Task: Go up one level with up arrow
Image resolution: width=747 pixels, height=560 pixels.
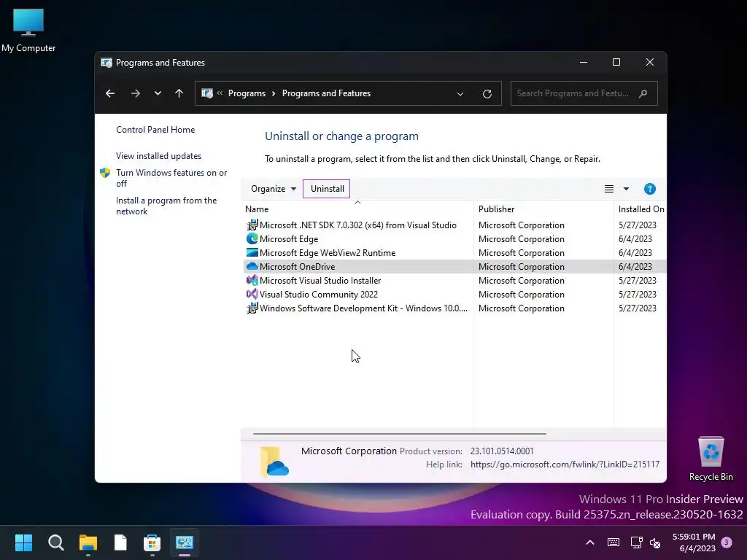Action: click(179, 93)
